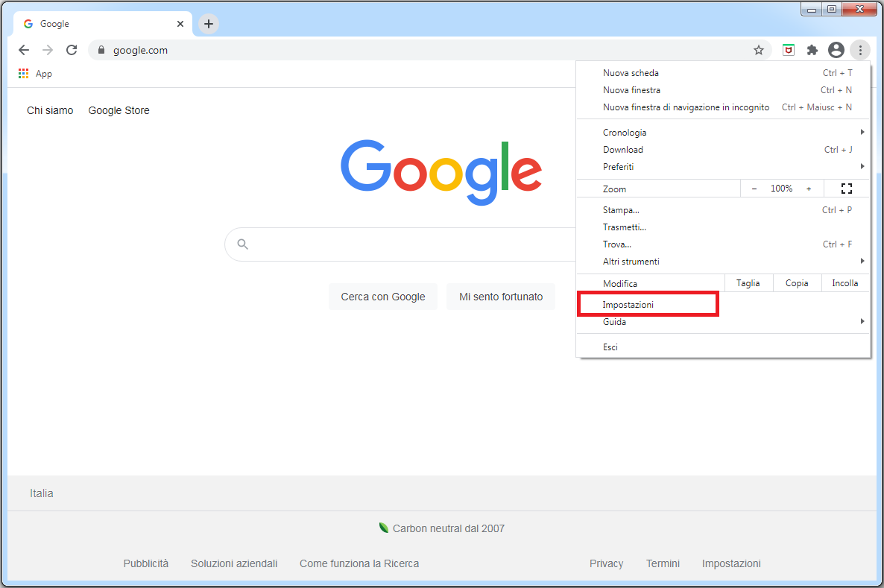Click the Google logo
This screenshot has height=588, width=884.
click(441, 172)
